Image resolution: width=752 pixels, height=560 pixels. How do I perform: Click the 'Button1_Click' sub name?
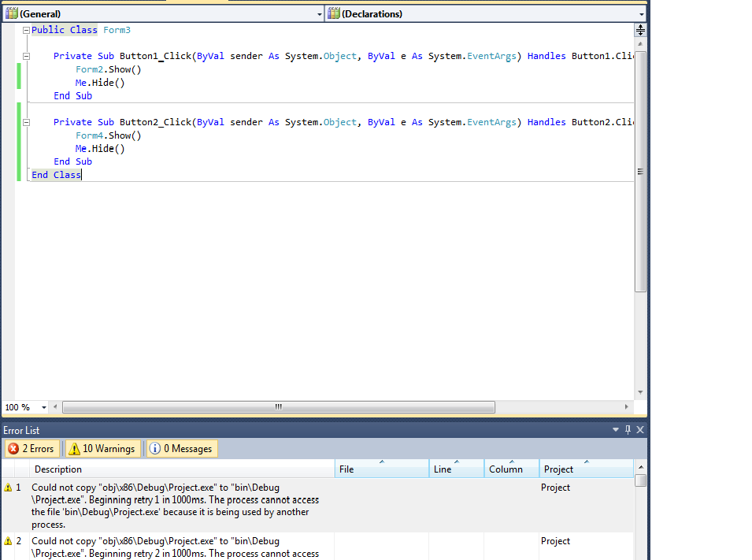pos(155,56)
